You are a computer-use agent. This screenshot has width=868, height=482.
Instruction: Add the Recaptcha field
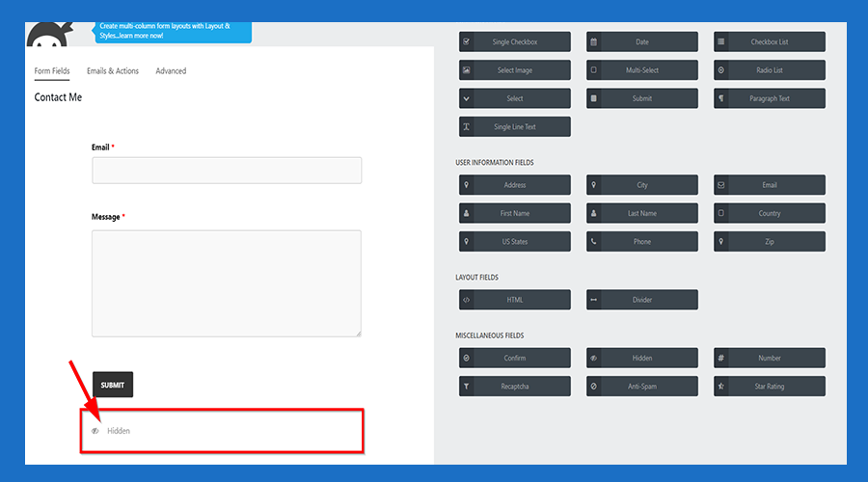(x=515, y=387)
